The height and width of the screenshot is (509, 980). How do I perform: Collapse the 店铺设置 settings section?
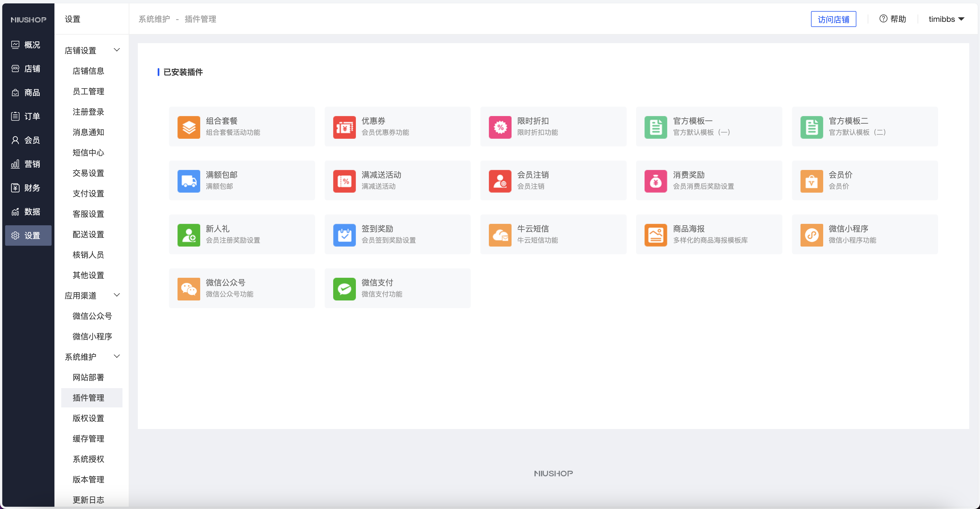pyautogui.click(x=117, y=49)
